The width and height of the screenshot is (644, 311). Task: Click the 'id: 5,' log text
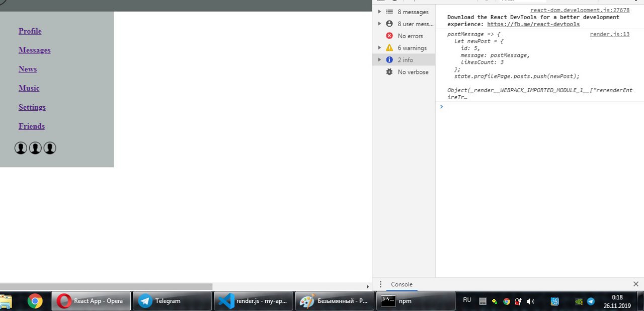tap(470, 48)
